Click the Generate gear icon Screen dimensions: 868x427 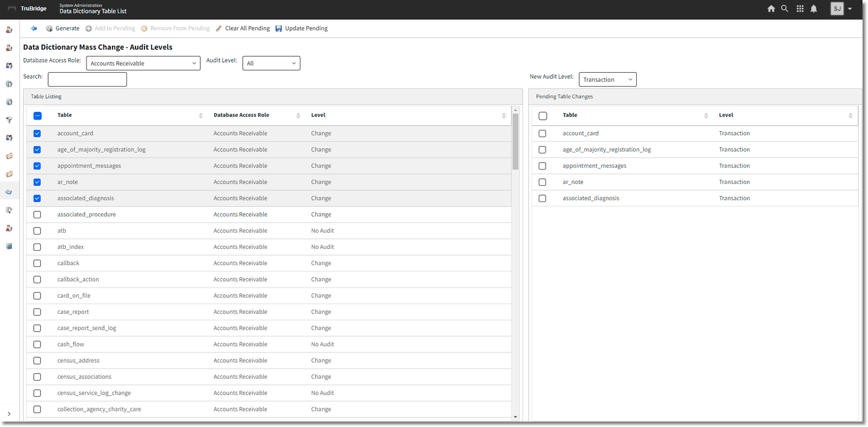pyautogui.click(x=49, y=28)
